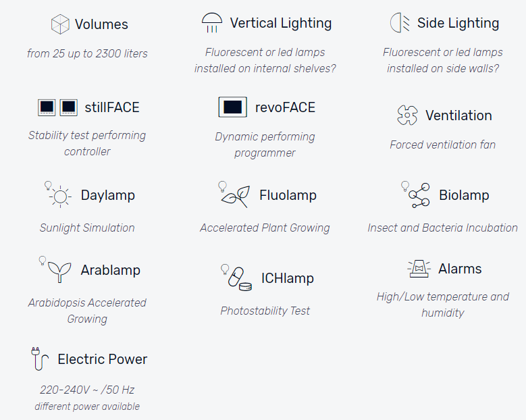Select the Biolamp title
Image resolution: width=526 pixels, height=420 pixels.
click(464, 195)
